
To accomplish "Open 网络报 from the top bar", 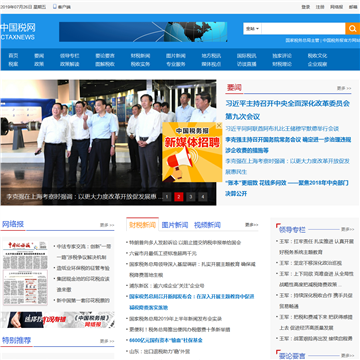I will (x=337, y=7).
